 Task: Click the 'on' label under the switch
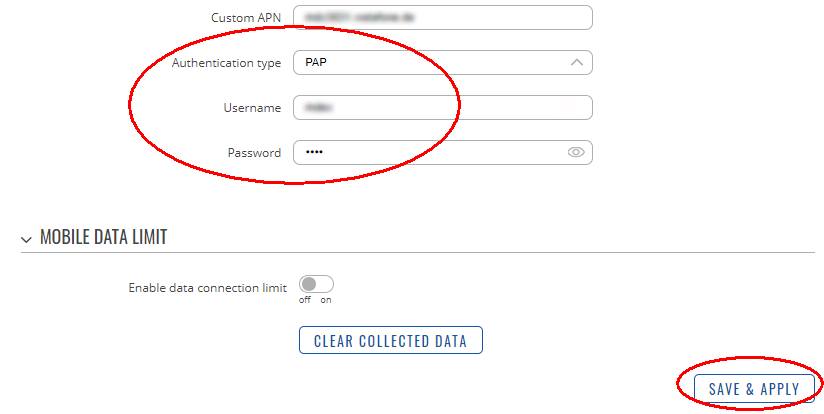[326, 301]
